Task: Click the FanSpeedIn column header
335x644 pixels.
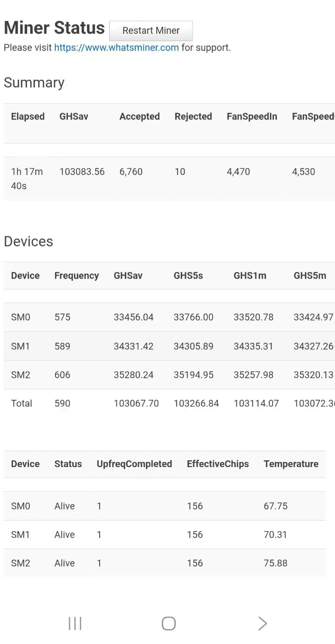Action: tap(252, 116)
